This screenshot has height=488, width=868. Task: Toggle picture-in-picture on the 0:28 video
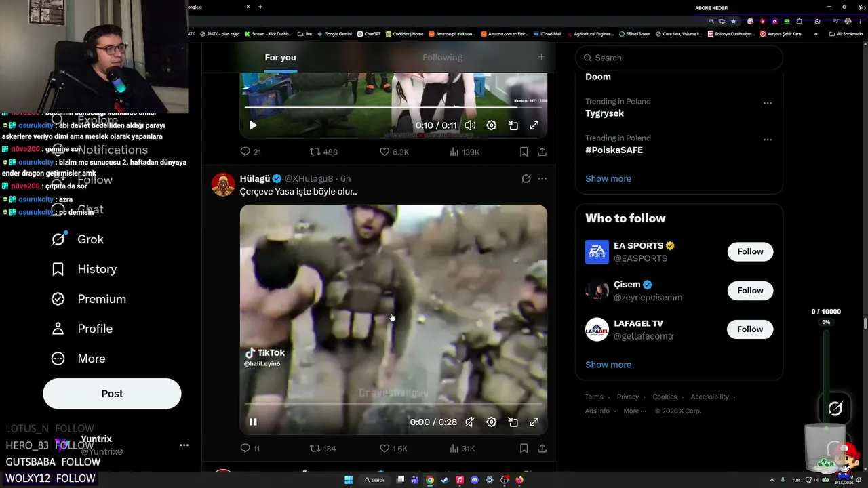513,422
